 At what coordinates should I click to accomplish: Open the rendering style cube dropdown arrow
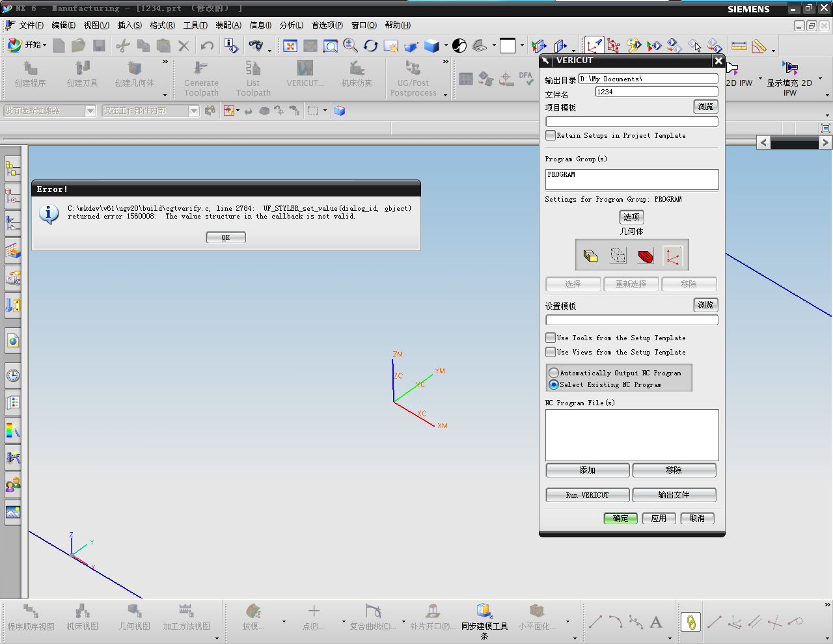pyautogui.click(x=446, y=46)
